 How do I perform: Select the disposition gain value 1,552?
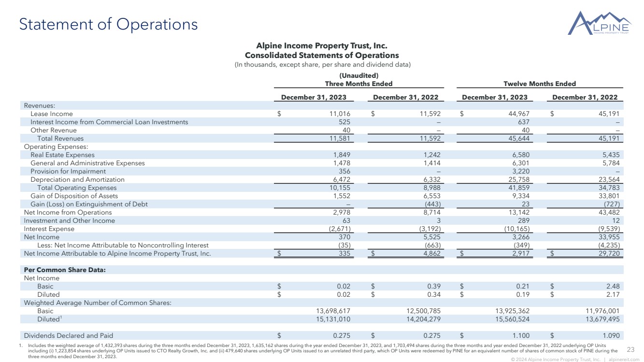(x=341, y=196)
